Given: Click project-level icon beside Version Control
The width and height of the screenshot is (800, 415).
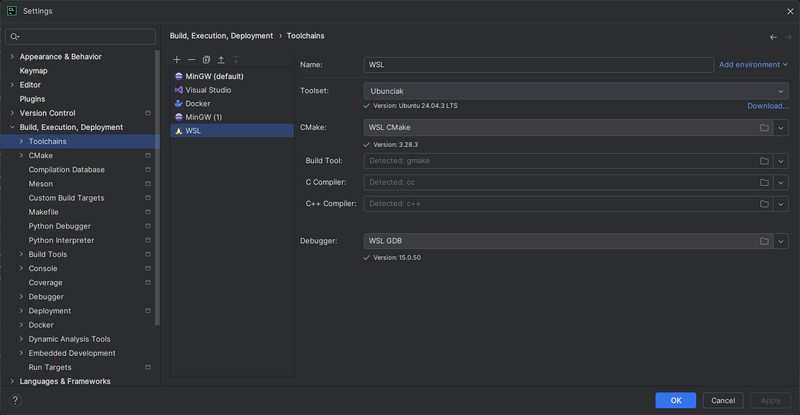Looking at the screenshot, I should (x=148, y=113).
